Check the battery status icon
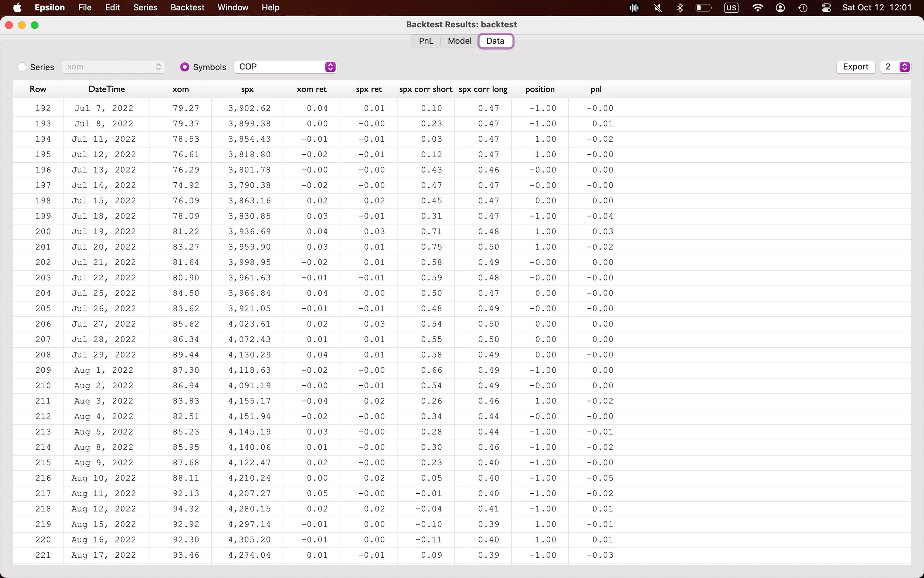This screenshot has width=924, height=578. (704, 8)
